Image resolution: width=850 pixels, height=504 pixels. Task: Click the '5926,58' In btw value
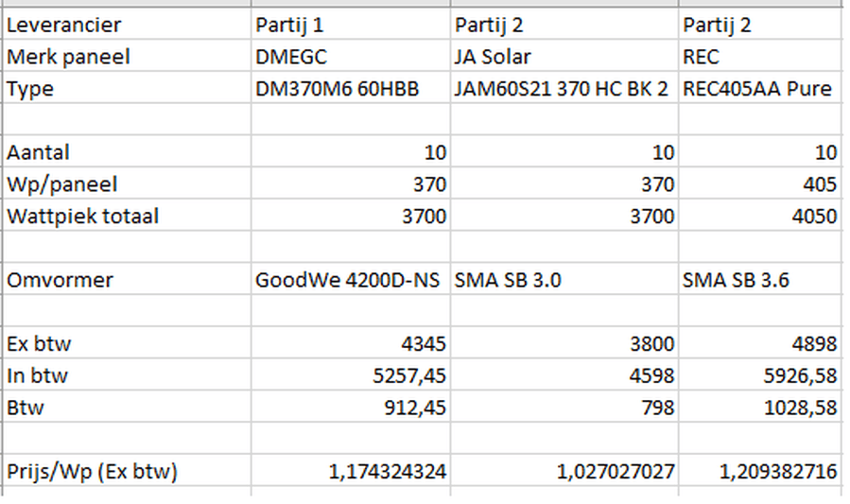[x=761, y=375]
